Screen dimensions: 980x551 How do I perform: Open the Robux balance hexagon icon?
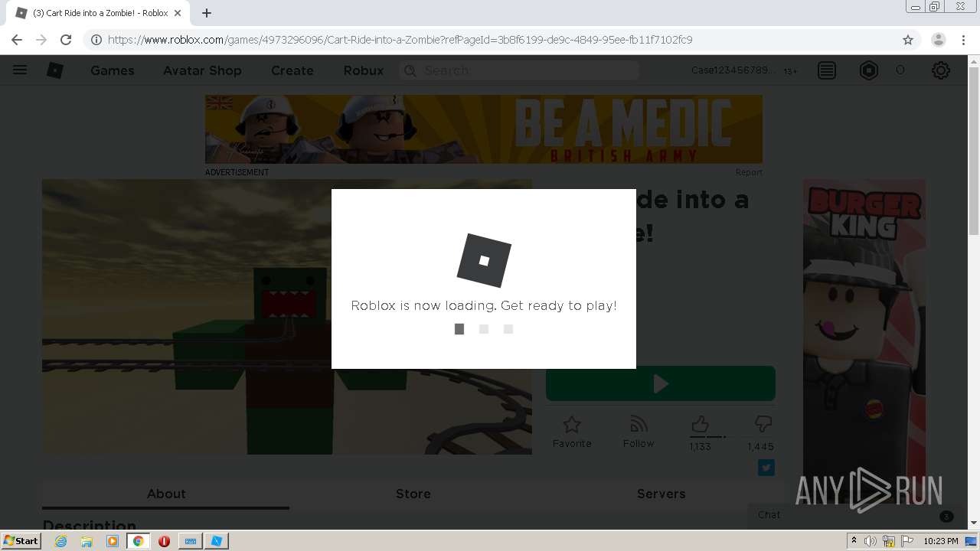pyautogui.click(x=869, y=70)
